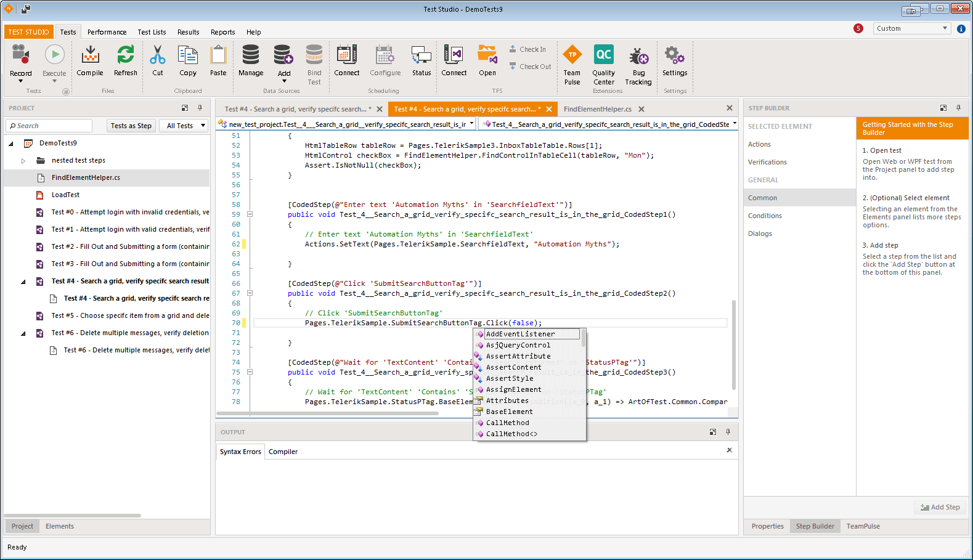Click the Add Step button
Screen dimensions: 973x560
(940, 507)
